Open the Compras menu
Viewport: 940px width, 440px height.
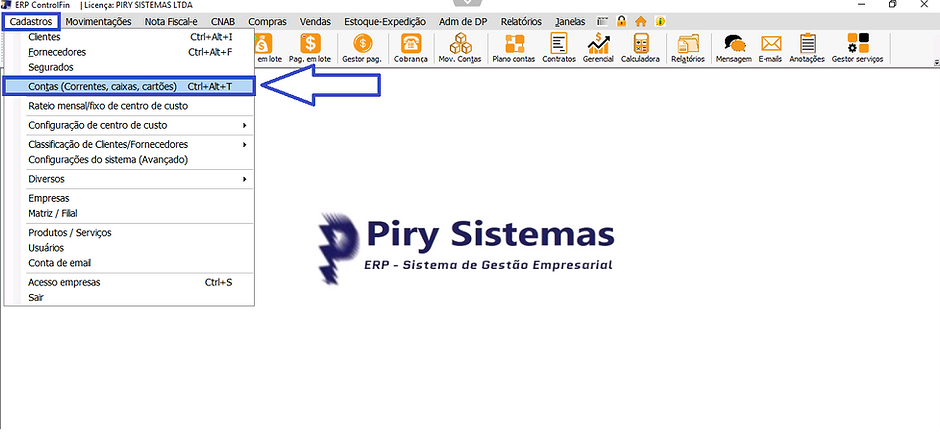tap(267, 22)
